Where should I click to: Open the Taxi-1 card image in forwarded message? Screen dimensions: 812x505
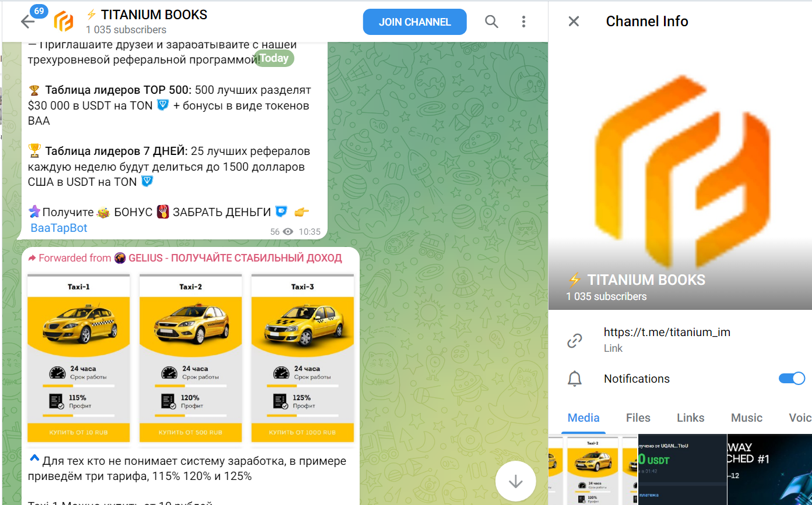coord(79,358)
